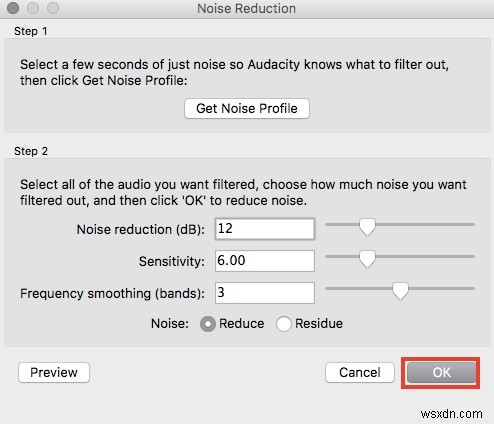Minimize the Noise Reduction dialog window
The image size is (494, 424).
(x=33, y=8)
